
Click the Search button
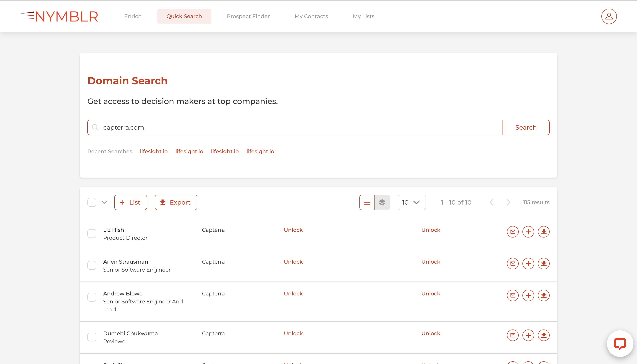click(x=526, y=127)
